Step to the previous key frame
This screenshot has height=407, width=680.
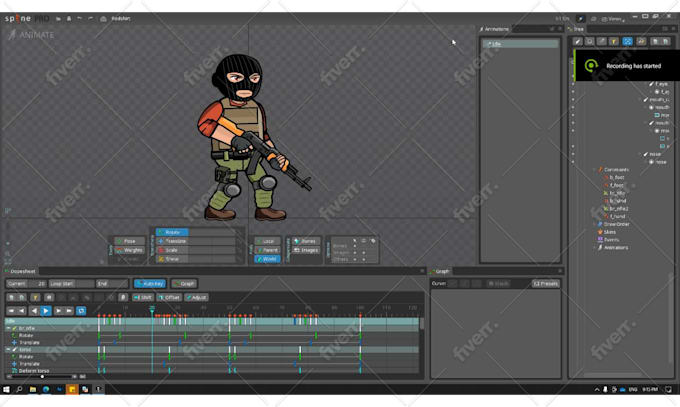click(x=22, y=311)
